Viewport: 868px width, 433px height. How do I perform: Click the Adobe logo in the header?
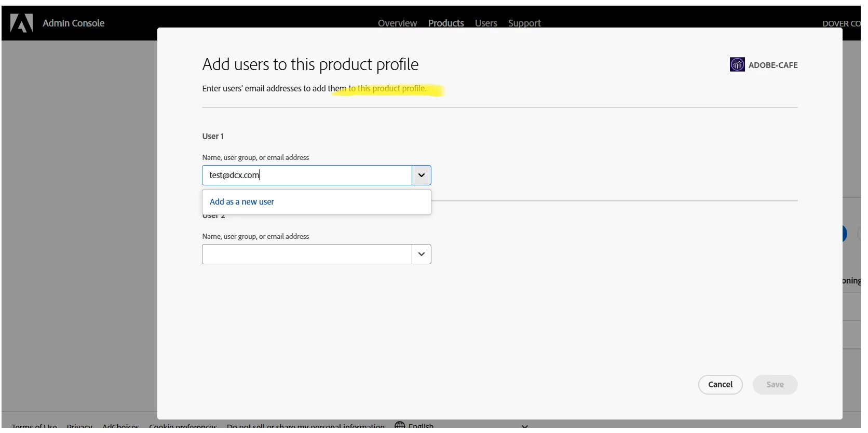pyautogui.click(x=21, y=23)
